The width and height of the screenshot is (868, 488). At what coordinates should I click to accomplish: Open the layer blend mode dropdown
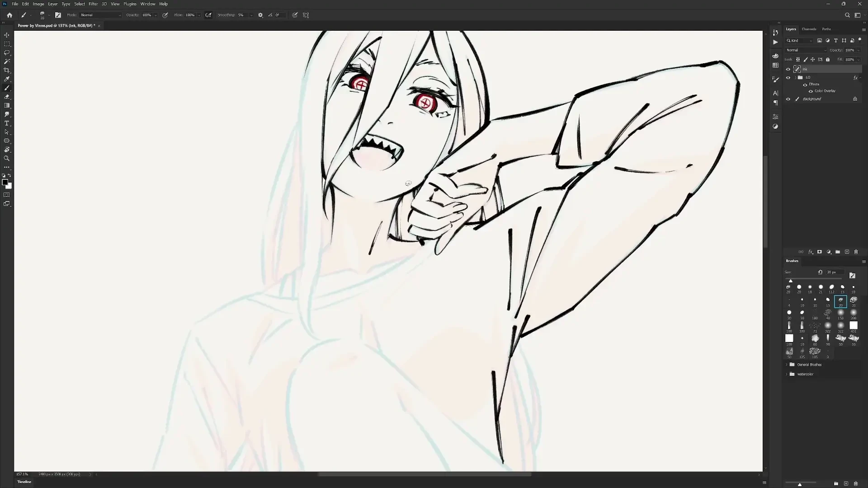coord(806,50)
